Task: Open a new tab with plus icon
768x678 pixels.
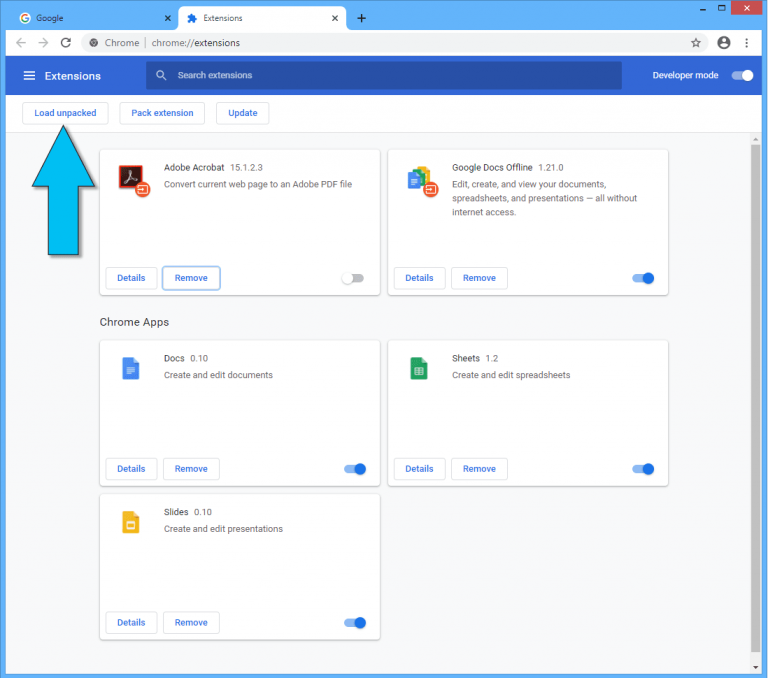Action: click(x=361, y=18)
